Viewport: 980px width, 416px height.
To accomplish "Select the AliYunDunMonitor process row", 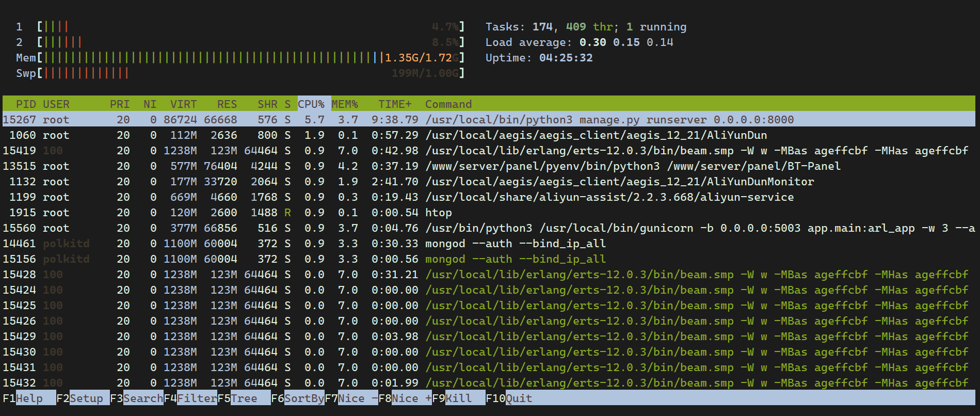I will pos(489,182).
